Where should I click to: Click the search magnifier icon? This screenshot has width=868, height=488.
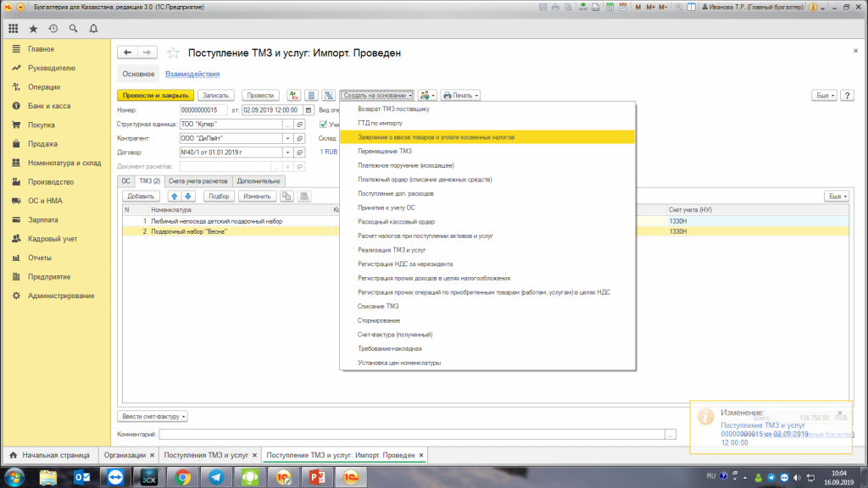(73, 28)
